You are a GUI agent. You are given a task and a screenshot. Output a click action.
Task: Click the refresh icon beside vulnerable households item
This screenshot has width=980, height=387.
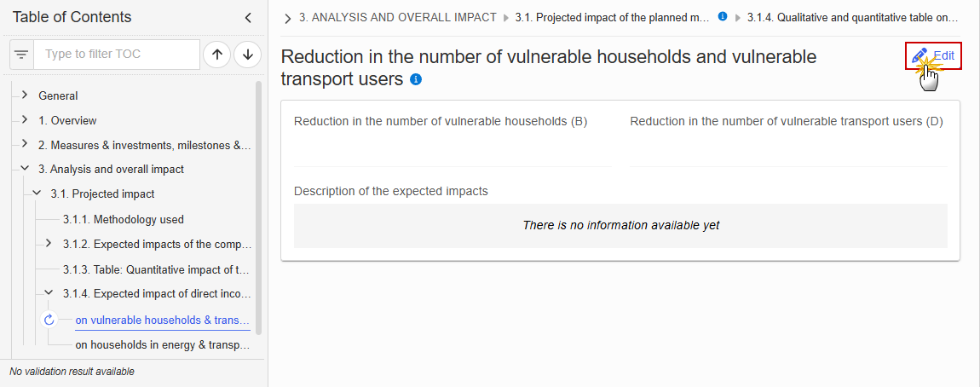click(49, 320)
